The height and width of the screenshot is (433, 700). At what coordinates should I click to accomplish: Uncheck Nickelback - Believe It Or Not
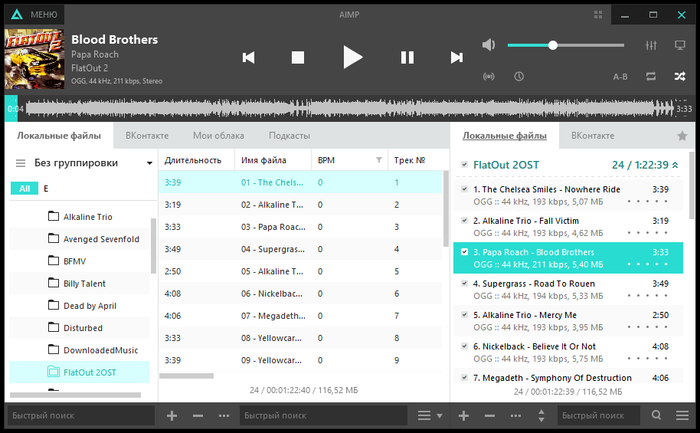[464, 346]
